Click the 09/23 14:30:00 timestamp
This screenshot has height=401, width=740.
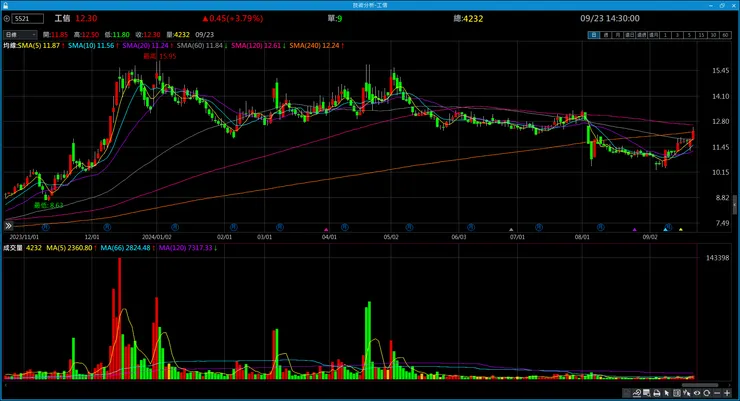click(610, 19)
